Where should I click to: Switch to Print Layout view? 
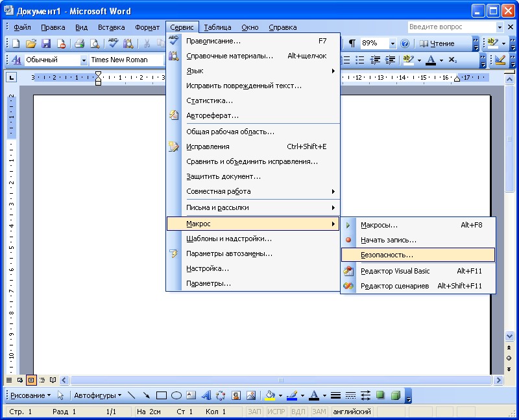31,380
